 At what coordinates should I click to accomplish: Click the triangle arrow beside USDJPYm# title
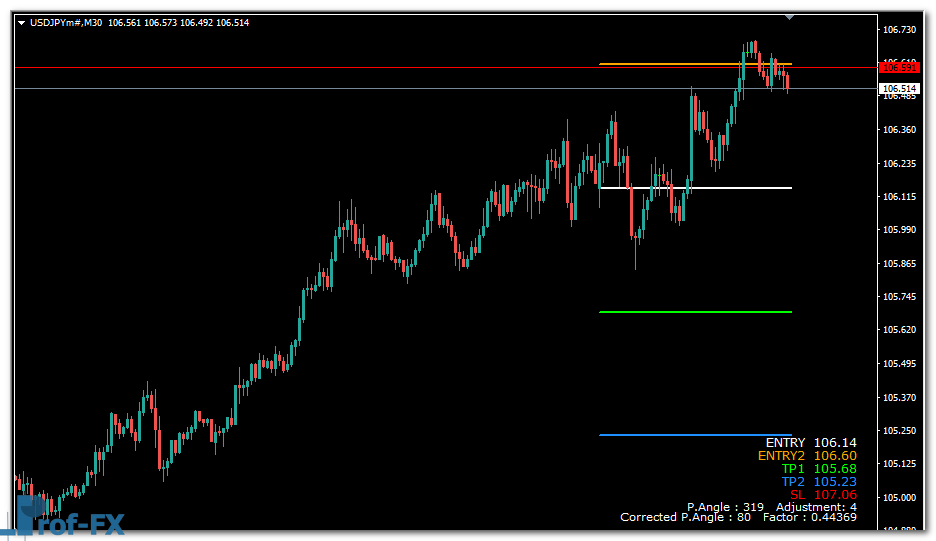tap(21, 22)
